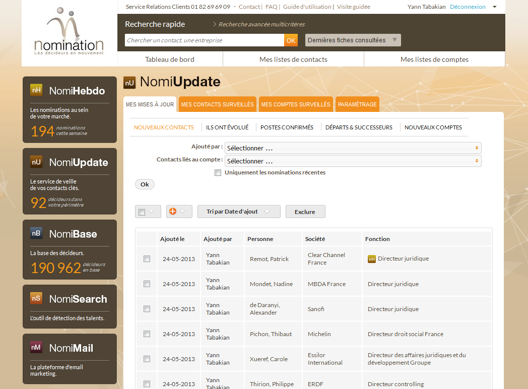Click the nomination logo
Image resolution: width=528 pixels, height=389 pixels.
click(69, 31)
